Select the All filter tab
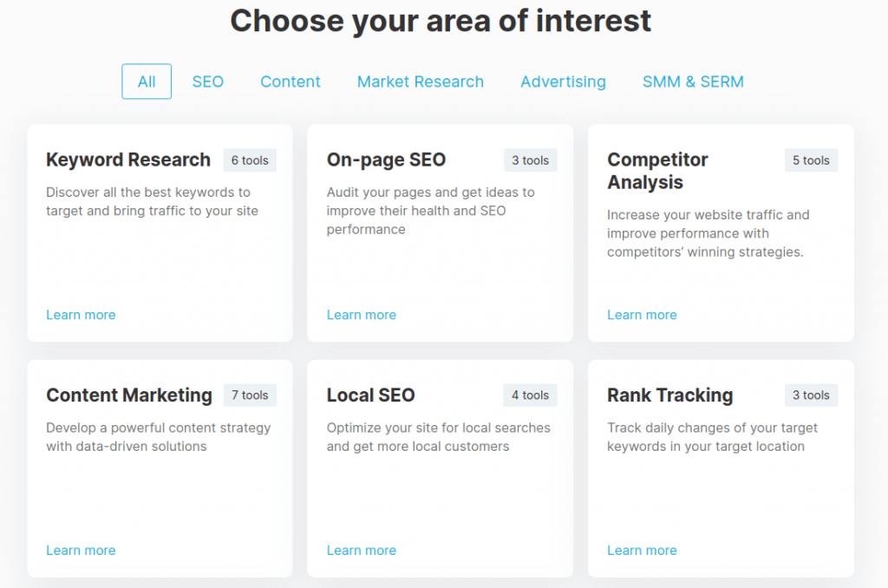Viewport: 888px width, 588px height. click(x=146, y=81)
